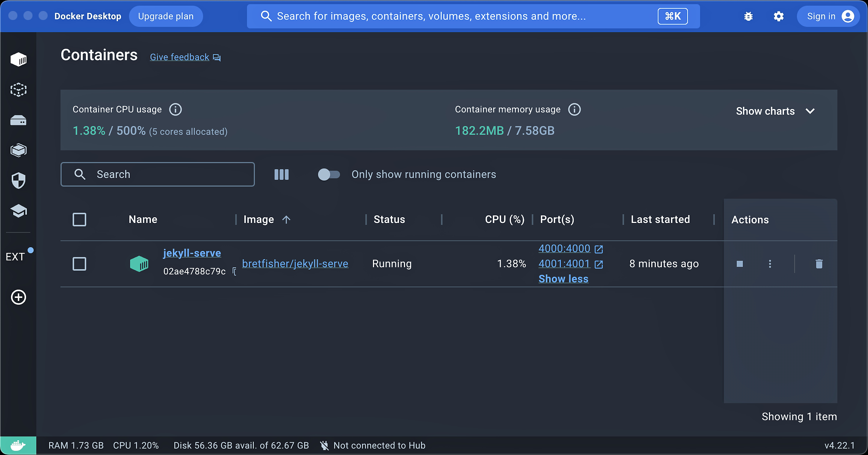Delete the jekyll-serve container with trash icon
Screen dimensions: 868x455
click(819, 264)
